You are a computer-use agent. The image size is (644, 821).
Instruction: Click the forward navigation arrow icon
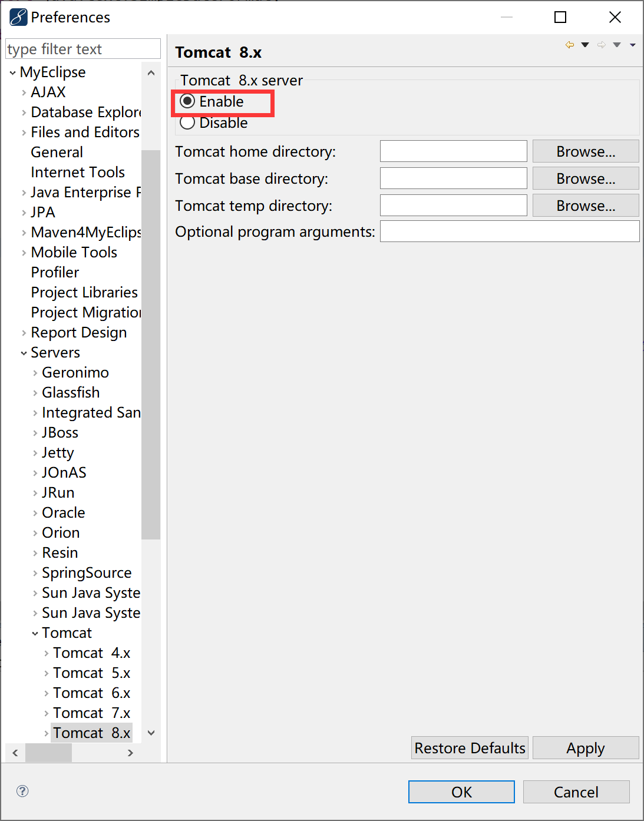tap(602, 45)
